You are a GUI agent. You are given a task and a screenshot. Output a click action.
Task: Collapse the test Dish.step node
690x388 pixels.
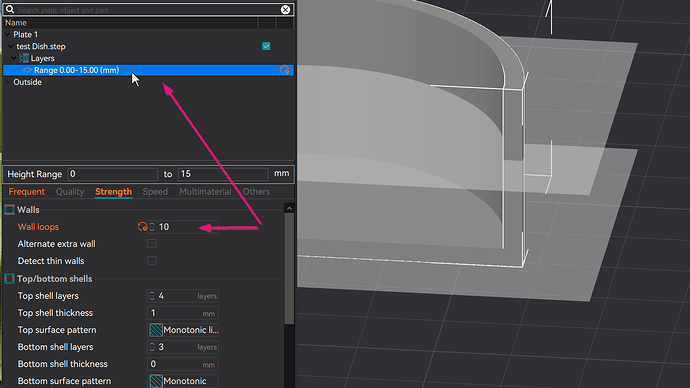click(x=11, y=46)
